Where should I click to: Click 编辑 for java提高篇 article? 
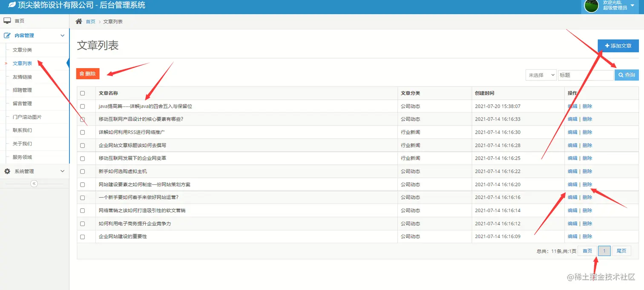[572, 106]
